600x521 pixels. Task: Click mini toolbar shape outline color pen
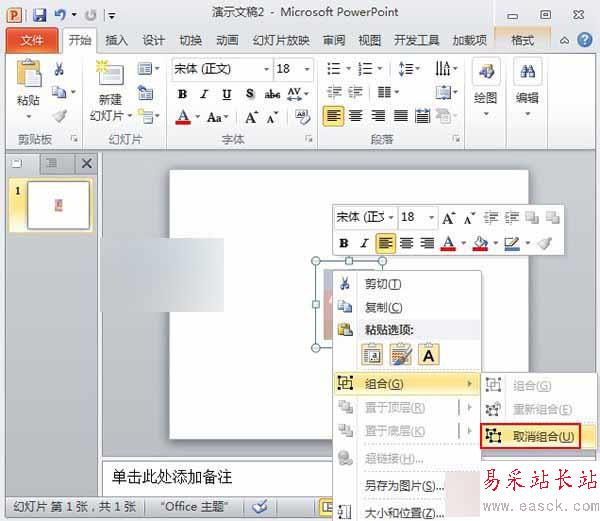click(x=512, y=243)
